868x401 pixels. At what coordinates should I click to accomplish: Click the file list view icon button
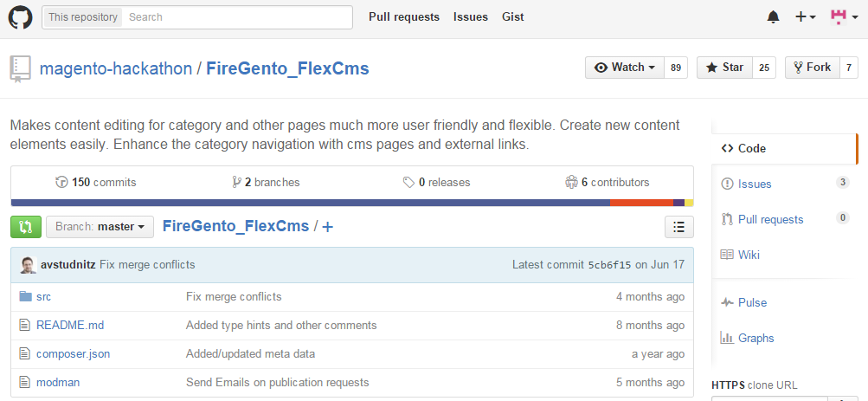click(678, 227)
